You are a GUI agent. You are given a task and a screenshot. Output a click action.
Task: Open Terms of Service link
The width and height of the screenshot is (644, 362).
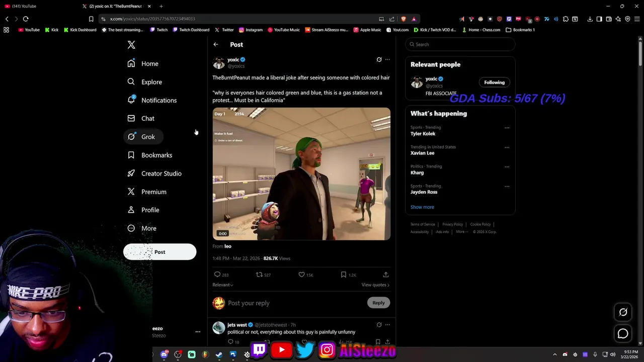(x=423, y=224)
